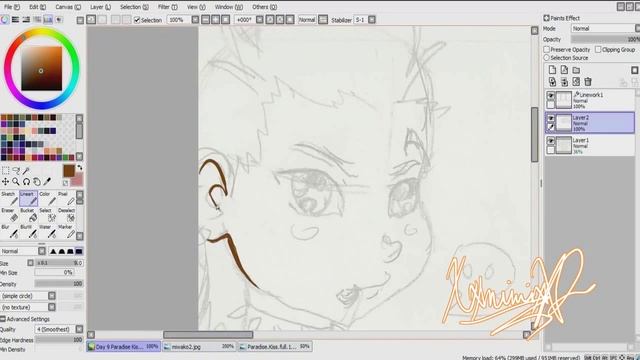
Task: Select the Selection Source radio option
Action: pyautogui.click(x=547, y=58)
